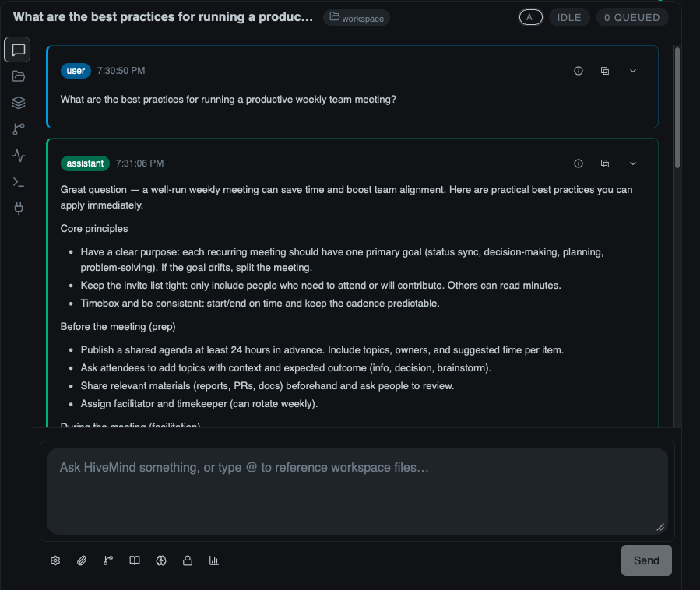Open composer settings via the gear icon
The image size is (700, 590).
pyautogui.click(x=55, y=560)
